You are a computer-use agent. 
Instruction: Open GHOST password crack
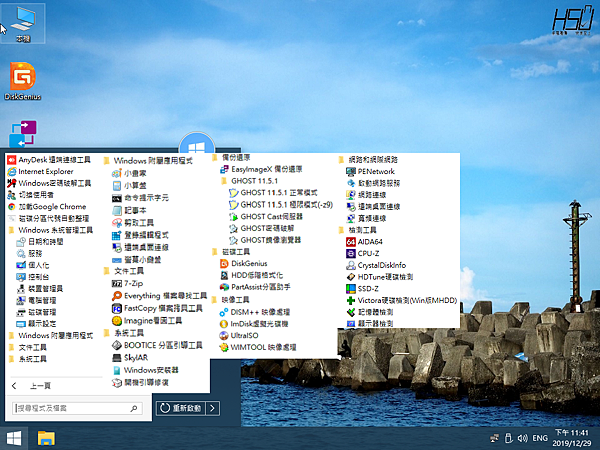tap(262, 228)
